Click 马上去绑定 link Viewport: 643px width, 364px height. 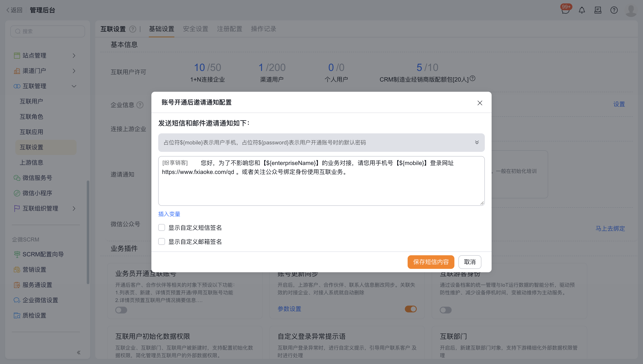[x=610, y=229]
